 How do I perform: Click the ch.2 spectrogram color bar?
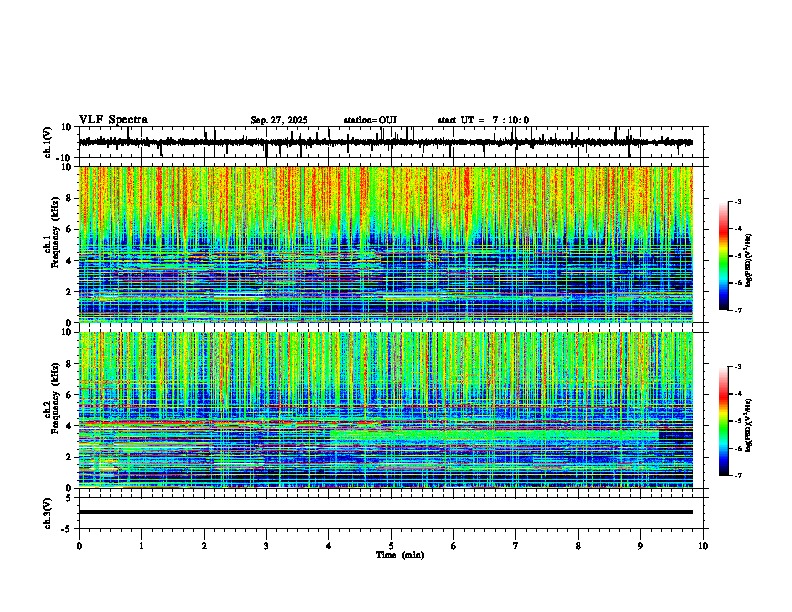tap(724, 421)
